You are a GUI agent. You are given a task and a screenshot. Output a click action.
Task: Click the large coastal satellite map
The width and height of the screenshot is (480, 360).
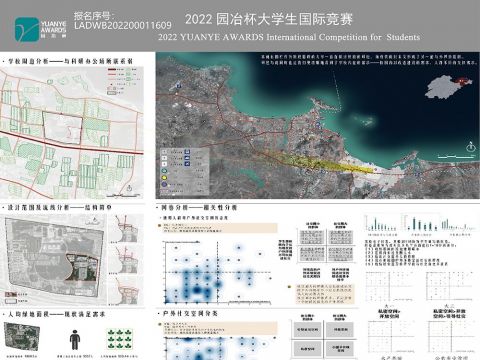318,125
